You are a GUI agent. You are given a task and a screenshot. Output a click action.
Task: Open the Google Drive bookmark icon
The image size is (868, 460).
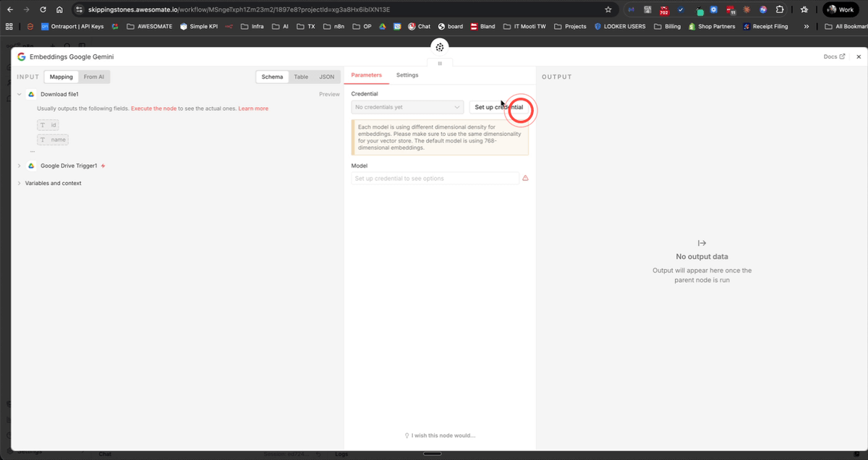[x=383, y=26]
